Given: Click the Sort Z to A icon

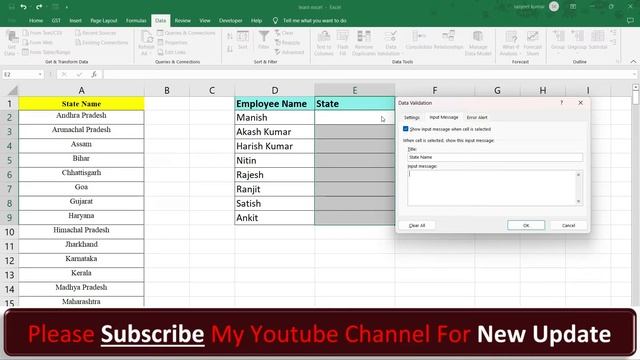Looking at the screenshot, I should [x=230, y=49].
